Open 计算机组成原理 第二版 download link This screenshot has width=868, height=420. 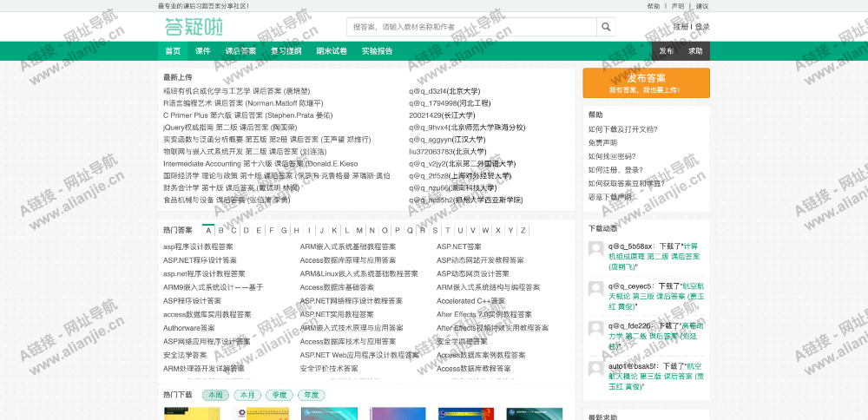(x=654, y=256)
